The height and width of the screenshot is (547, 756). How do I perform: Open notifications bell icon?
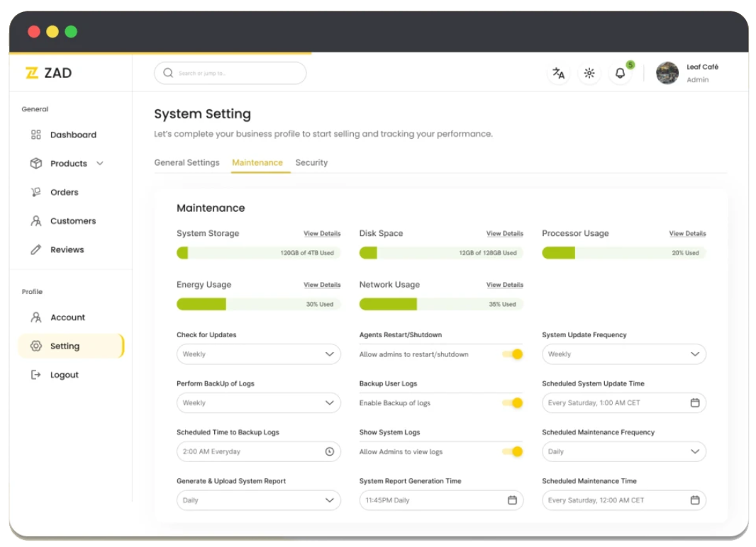621,73
